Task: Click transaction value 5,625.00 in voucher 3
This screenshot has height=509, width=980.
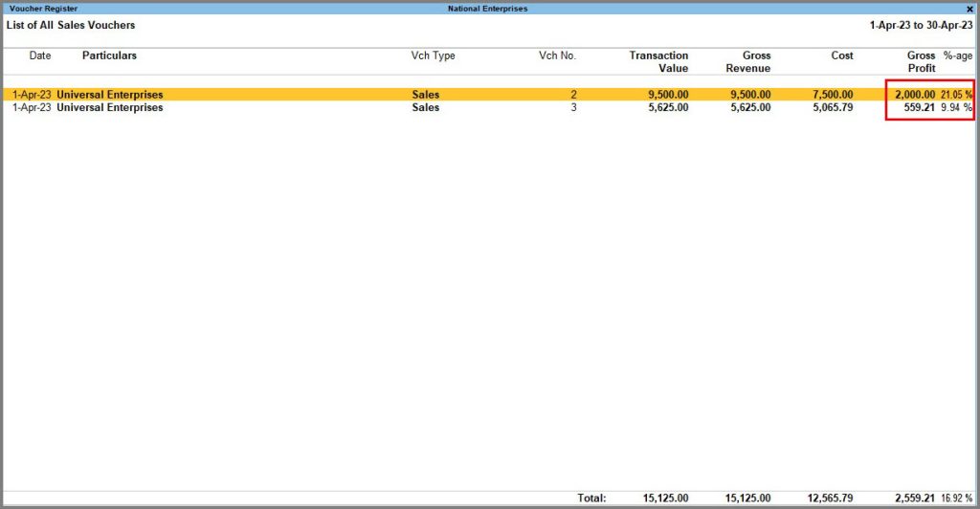Action: (668, 107)
